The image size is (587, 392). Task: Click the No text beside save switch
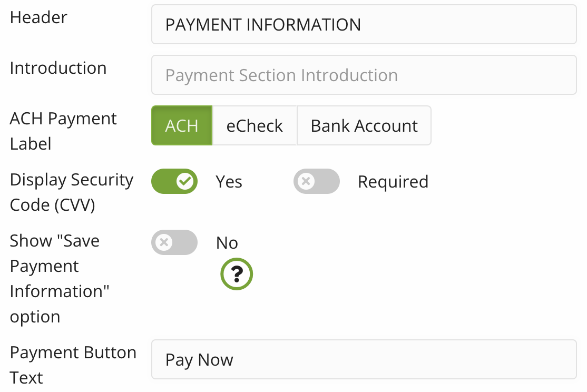[227, 243]
